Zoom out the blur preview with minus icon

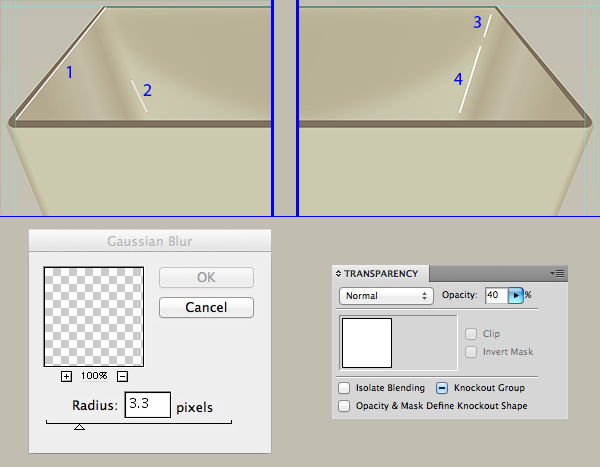tap(122, 376)
